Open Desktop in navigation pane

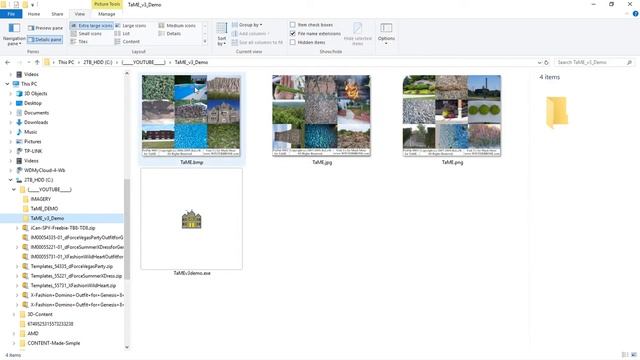[33, 103]
